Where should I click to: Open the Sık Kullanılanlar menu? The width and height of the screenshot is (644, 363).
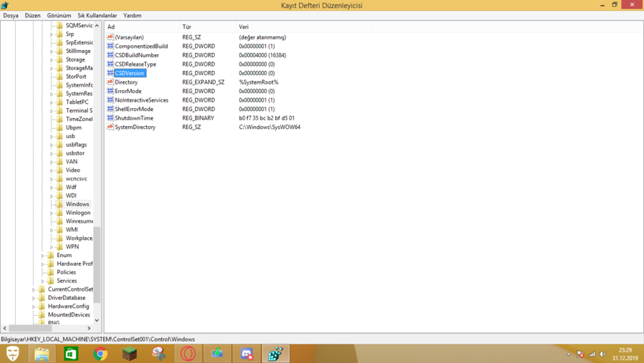click(97, 15)
